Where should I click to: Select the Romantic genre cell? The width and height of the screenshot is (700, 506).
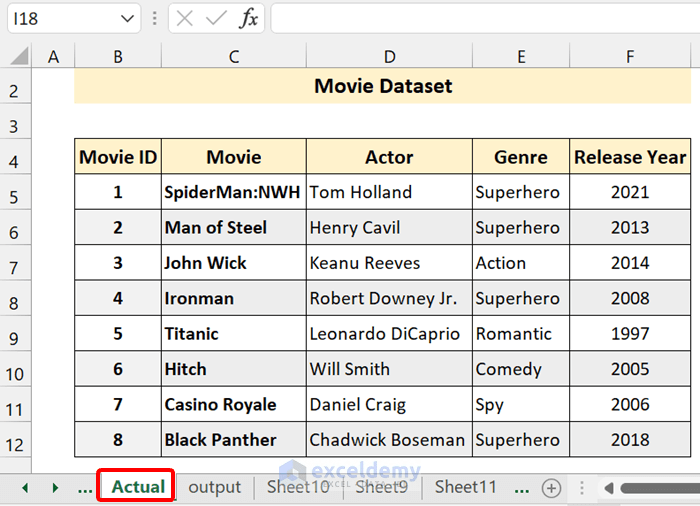point(521,334)
